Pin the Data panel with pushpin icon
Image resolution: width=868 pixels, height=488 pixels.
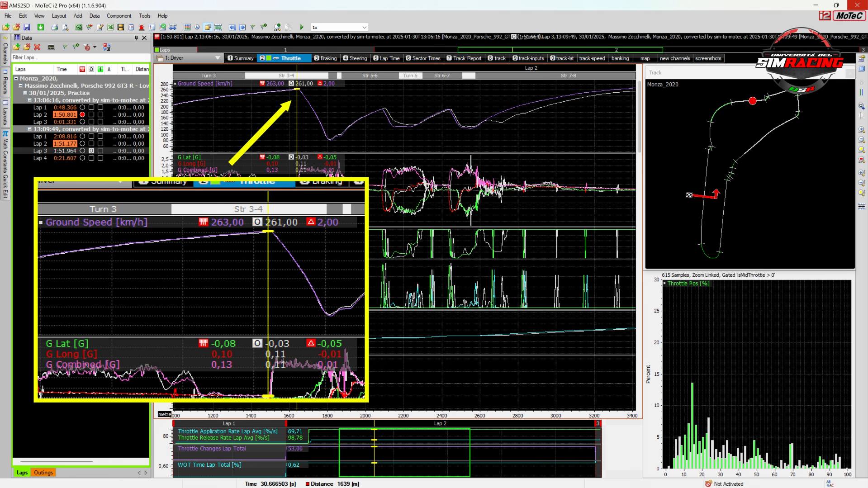pyautogui.click(x=136, y=38)
